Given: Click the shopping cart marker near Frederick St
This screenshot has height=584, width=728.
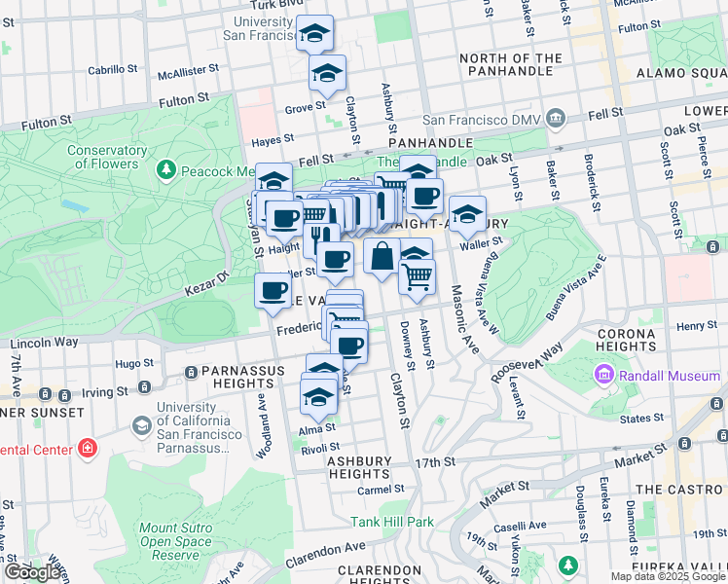Looking at the screenshot, I should click(x=345, y=316).
